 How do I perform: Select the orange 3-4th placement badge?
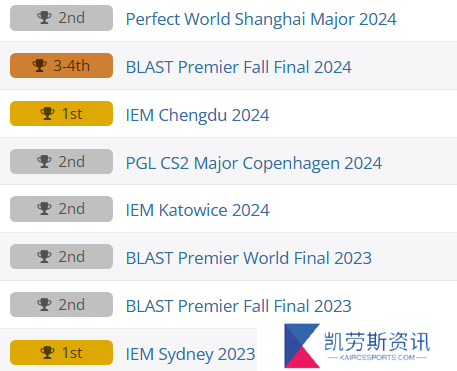61,65
